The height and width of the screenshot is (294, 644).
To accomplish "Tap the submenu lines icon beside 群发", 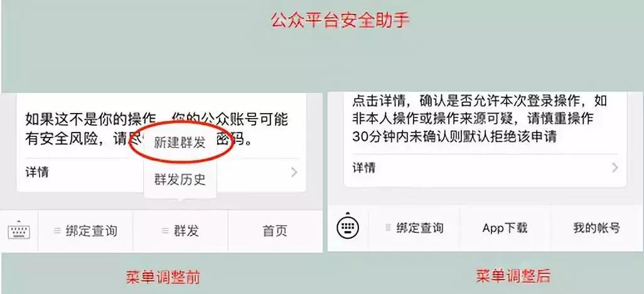I will pos(165,231).
